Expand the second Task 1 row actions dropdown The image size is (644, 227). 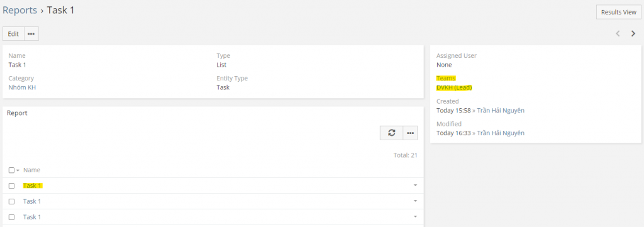[415, 201]
